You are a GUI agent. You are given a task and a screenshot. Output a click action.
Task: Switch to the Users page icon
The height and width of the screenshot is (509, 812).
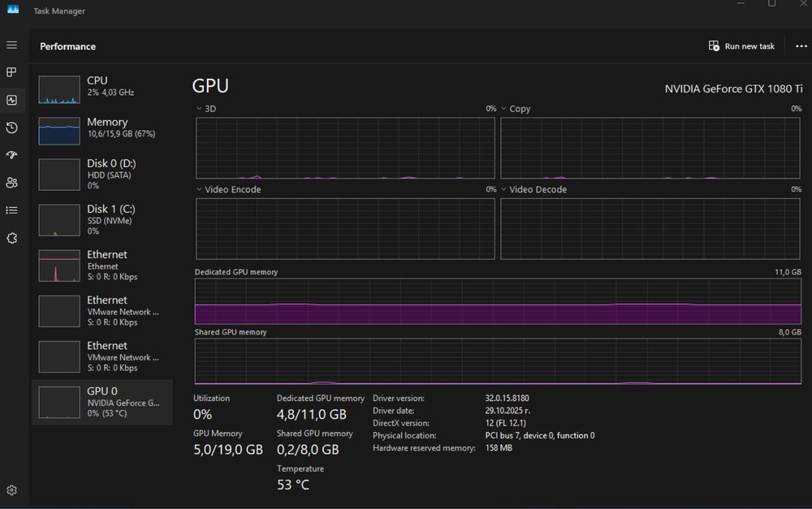point(11,183)
